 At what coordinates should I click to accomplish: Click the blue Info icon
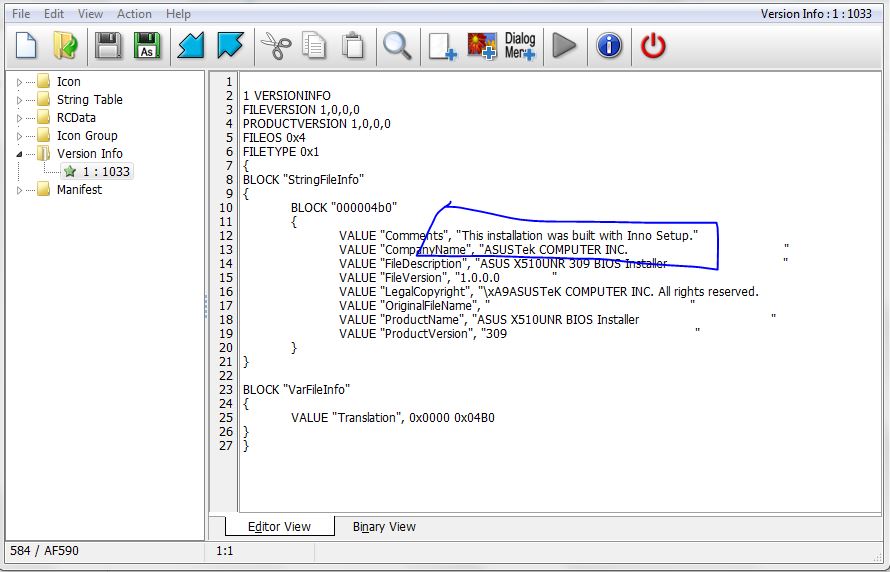point(609,45)
